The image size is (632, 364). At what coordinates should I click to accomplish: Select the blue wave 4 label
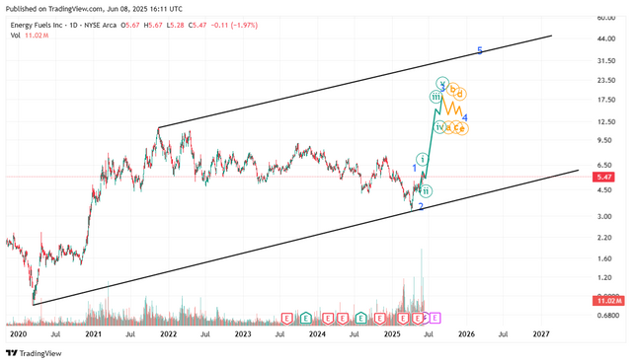465,118
